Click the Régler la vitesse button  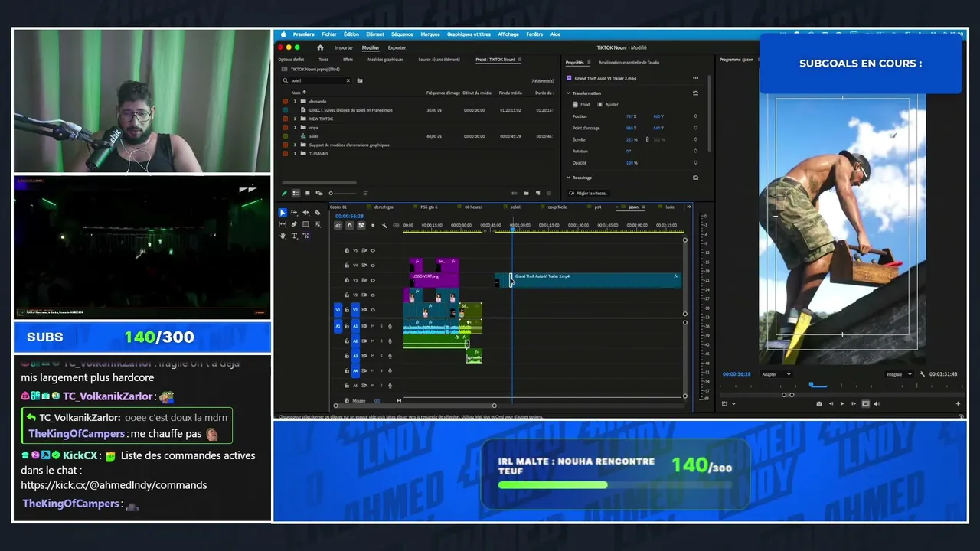[588, 193]
